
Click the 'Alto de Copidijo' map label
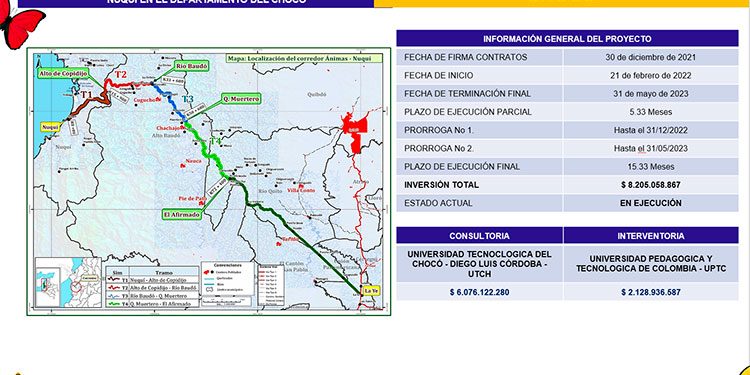64,73
